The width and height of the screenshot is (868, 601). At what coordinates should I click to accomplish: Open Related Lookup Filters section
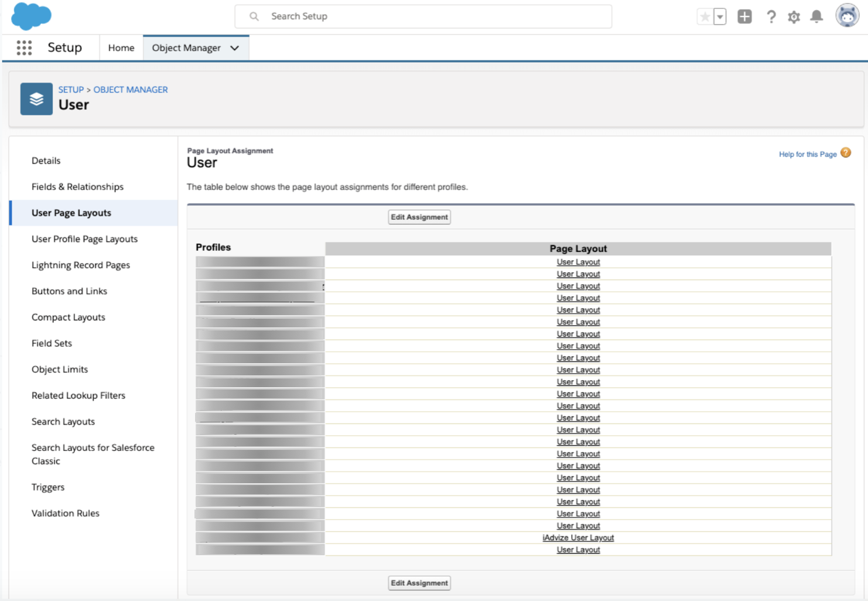[78, 395]
